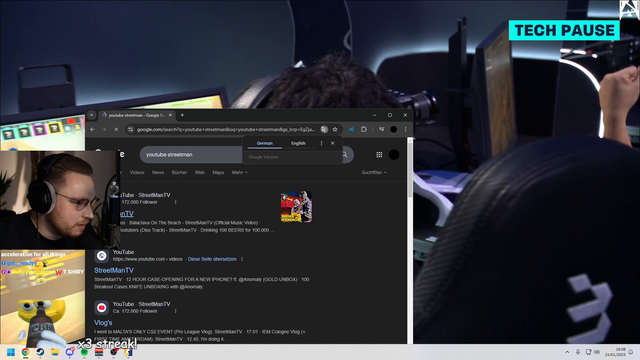Image resolution: width=640 pixels, height=360 pixels.
Task: Show hidden system tray icons
Action: tap(567, 352)
